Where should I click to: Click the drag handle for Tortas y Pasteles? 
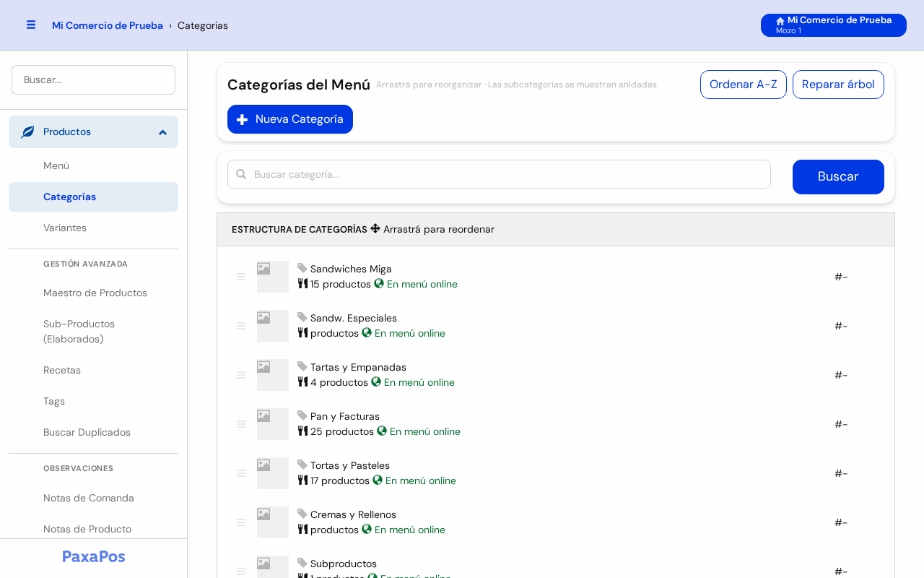pos(241,473)
